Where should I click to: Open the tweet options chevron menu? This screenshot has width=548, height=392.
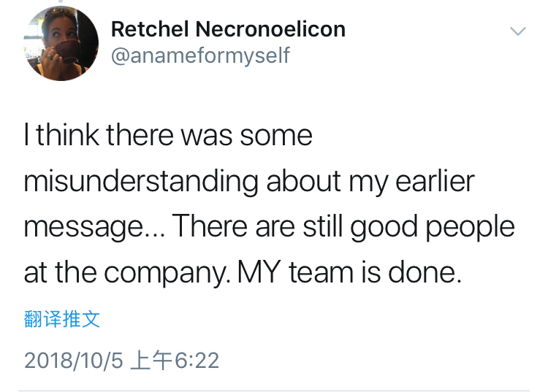[517, 31]
